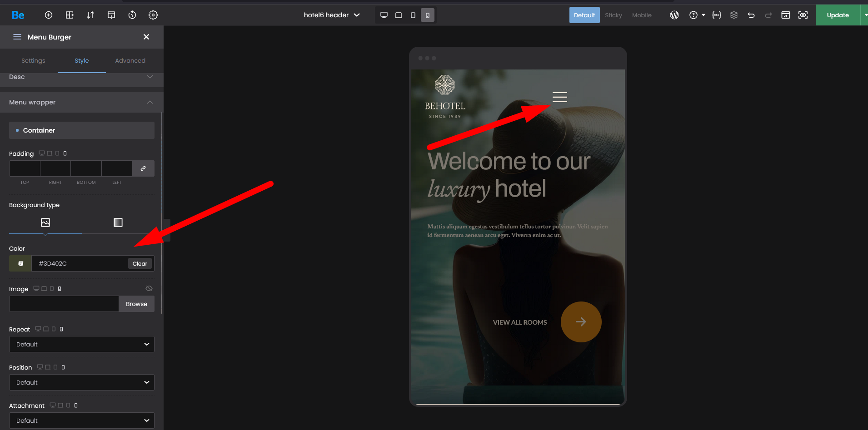
Task: Switch preview to desktop device
Action: point(384,15)
